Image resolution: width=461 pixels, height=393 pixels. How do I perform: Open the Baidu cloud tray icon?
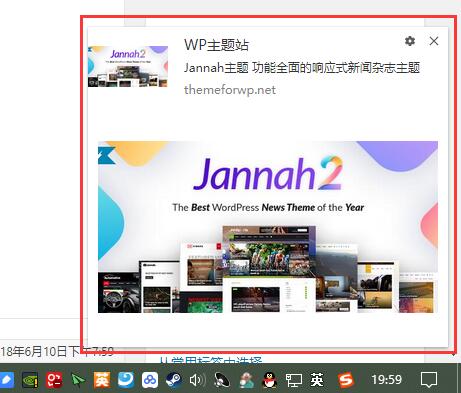tap(150, 380)
